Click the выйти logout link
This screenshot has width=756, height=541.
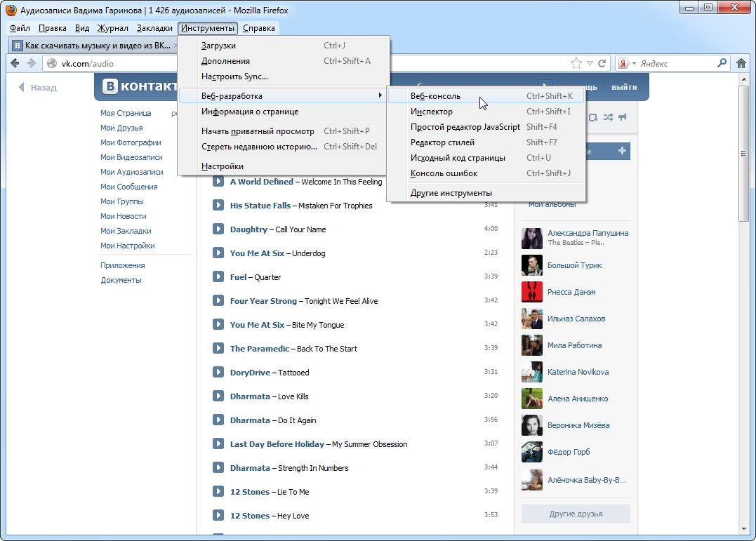tap(624, 87)
